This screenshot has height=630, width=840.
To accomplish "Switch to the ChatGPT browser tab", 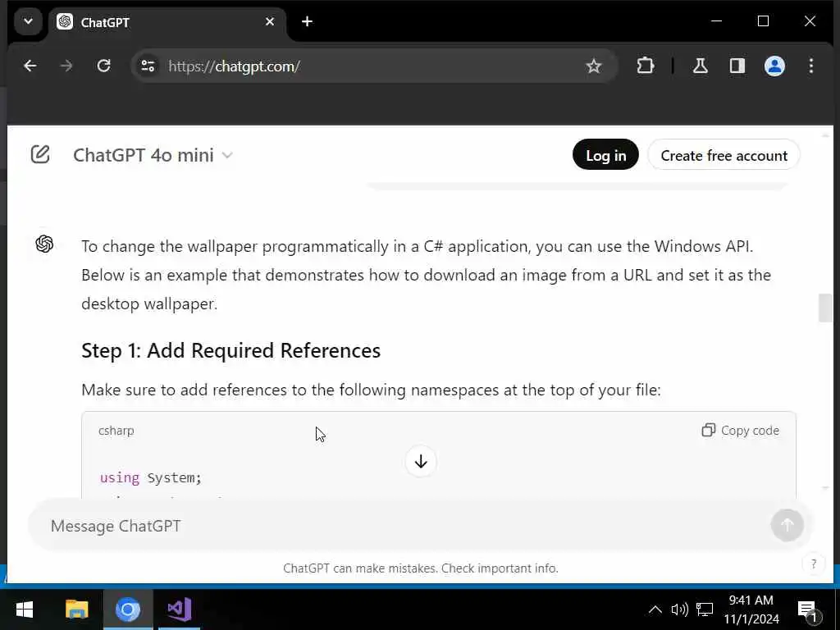I will [167, 22].
